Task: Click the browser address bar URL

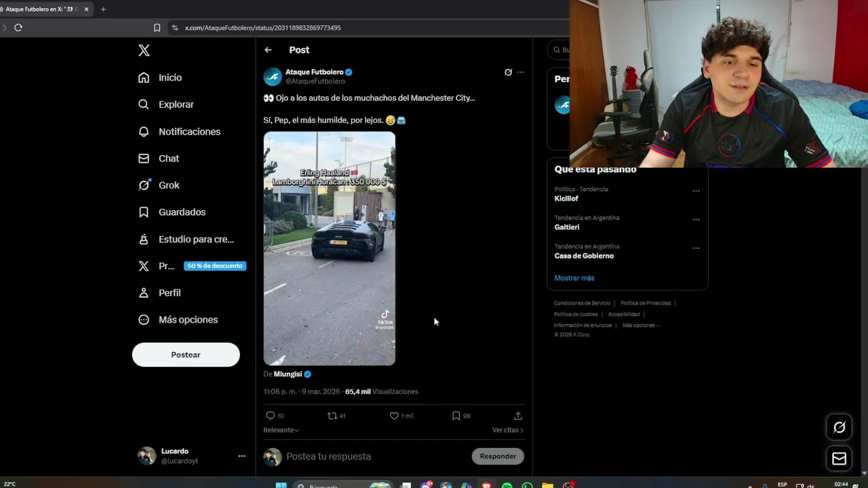Action: click(263, 28)
